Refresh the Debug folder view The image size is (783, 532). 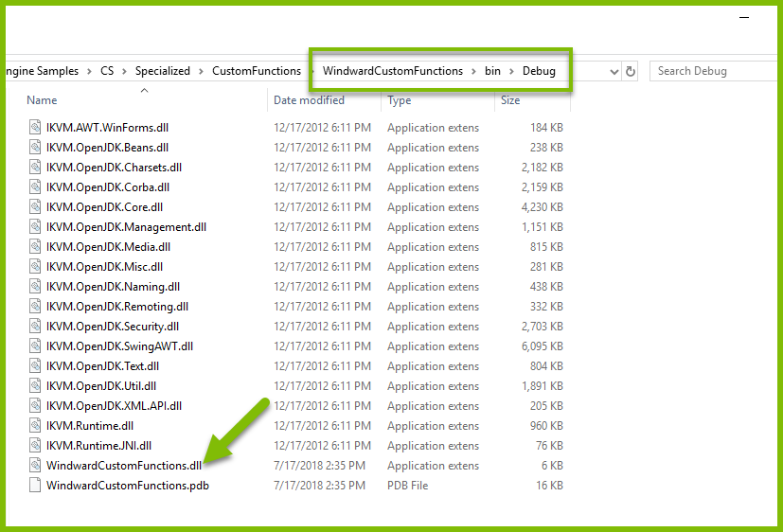point(631,71)
